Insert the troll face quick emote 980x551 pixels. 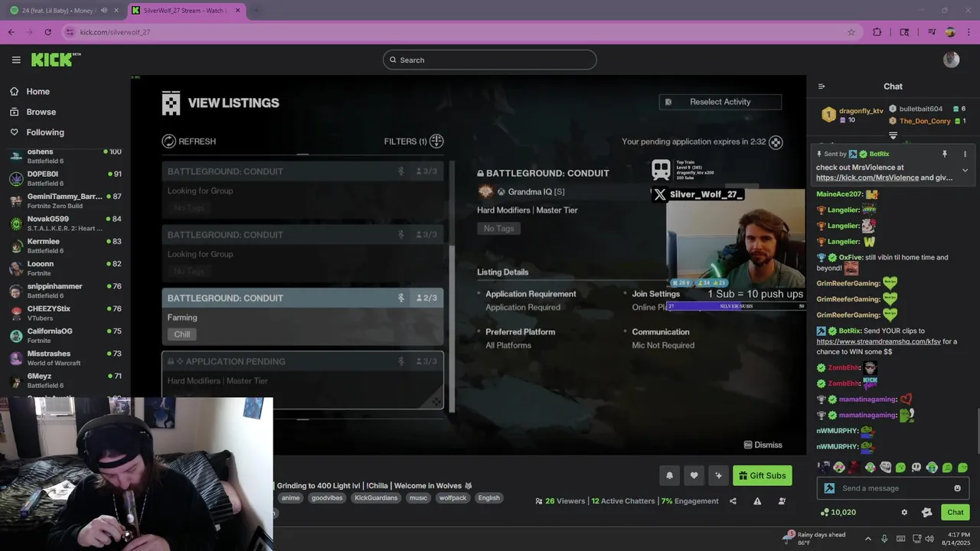click(885, 467)
